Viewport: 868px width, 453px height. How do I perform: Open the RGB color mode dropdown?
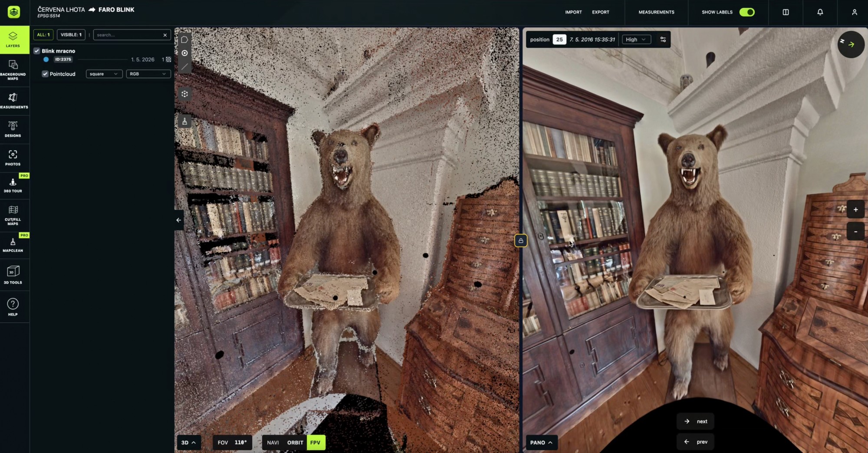(148, 74)
